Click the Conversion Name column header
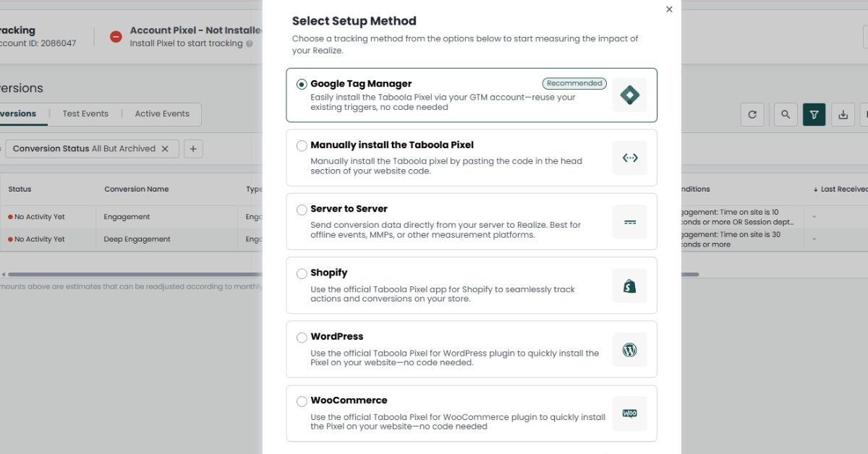The width and height of the screenshot is (868, 454). 137,189
